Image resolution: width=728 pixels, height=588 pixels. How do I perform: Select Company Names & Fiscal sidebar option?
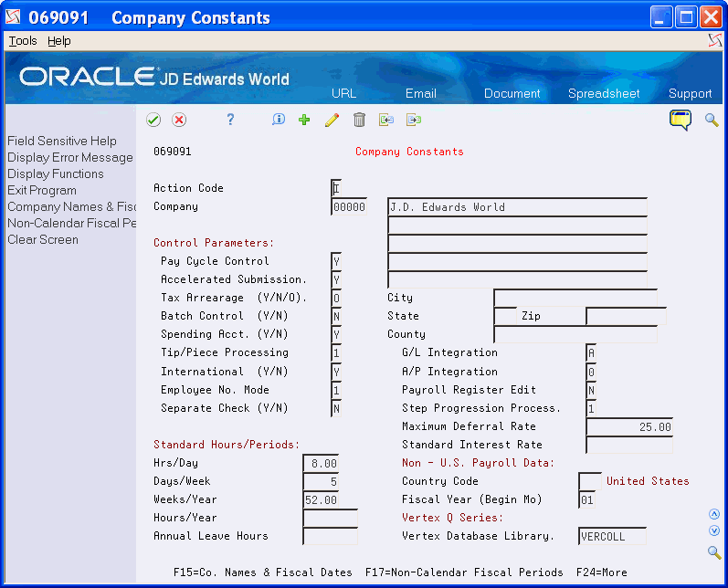71,206
